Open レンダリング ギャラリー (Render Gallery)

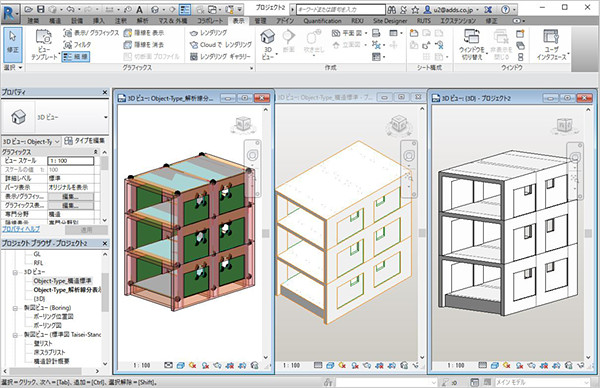(x=220, y=57)
